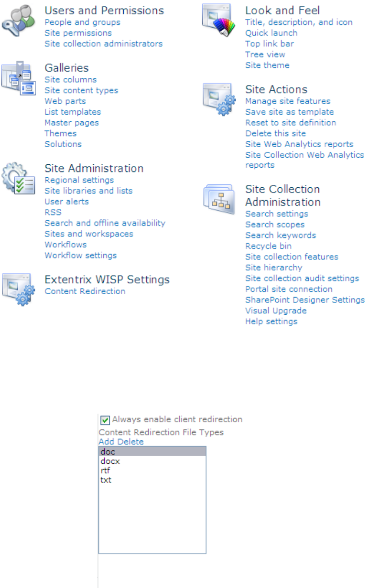Viewport: 380px width, 588px height.
Task: Open the Content Redirection link
Action: pyautogui.click(x=85, y=291)
